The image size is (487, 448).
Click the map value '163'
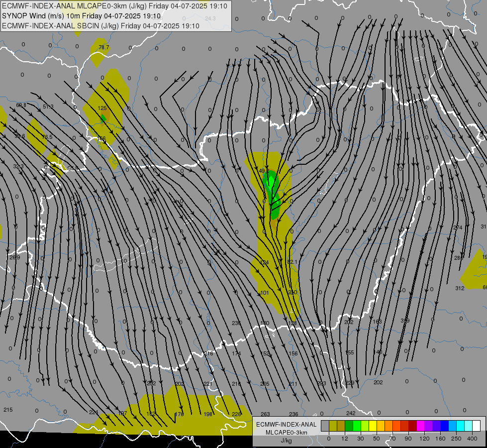coord(377,322)
